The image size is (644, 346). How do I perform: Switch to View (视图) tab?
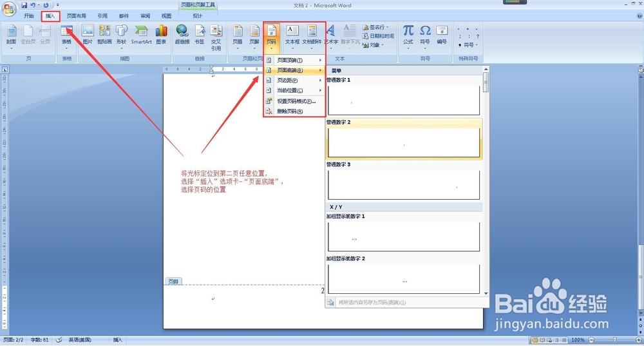(x=166, y=15)
